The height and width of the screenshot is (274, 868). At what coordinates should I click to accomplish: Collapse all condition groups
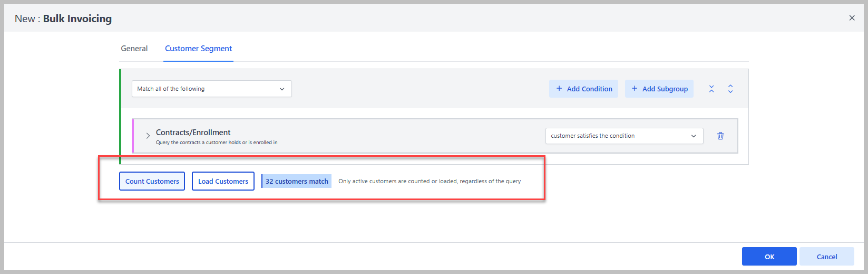[x=711, y=89]
